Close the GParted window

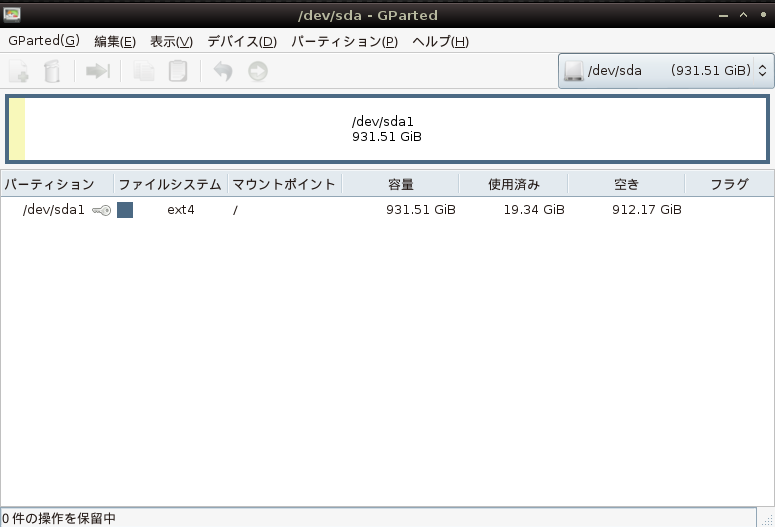click(764, 15)
